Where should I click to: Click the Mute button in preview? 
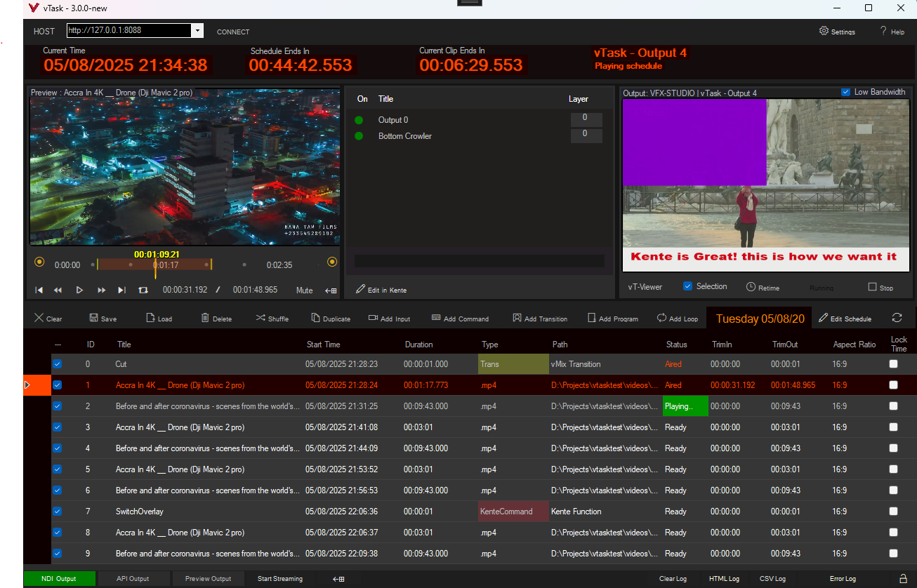click(304, 290)
